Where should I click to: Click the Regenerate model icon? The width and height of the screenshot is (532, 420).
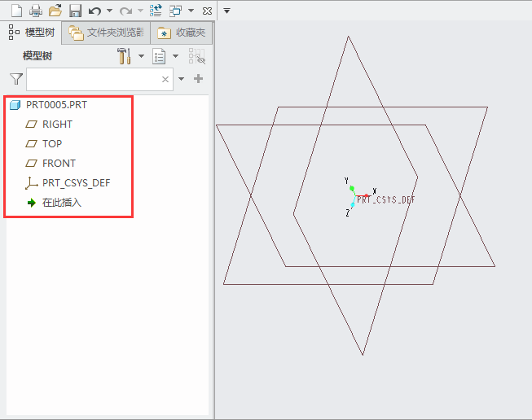(156, 11)
